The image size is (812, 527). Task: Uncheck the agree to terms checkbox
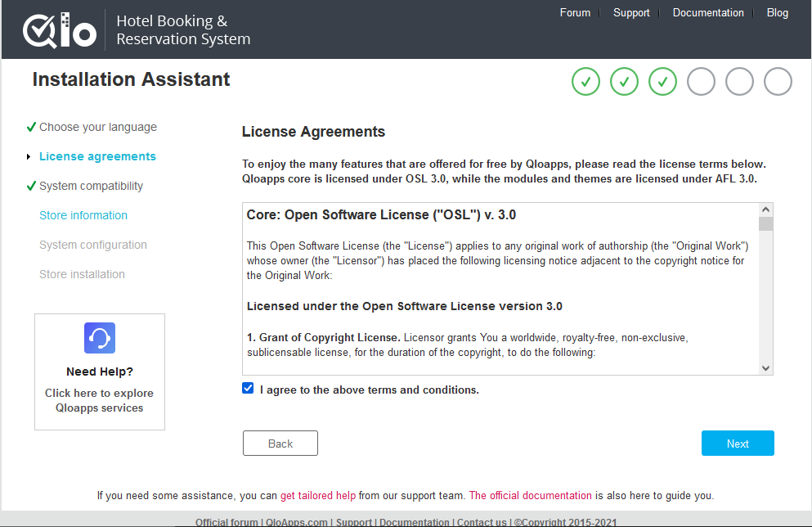249,389
